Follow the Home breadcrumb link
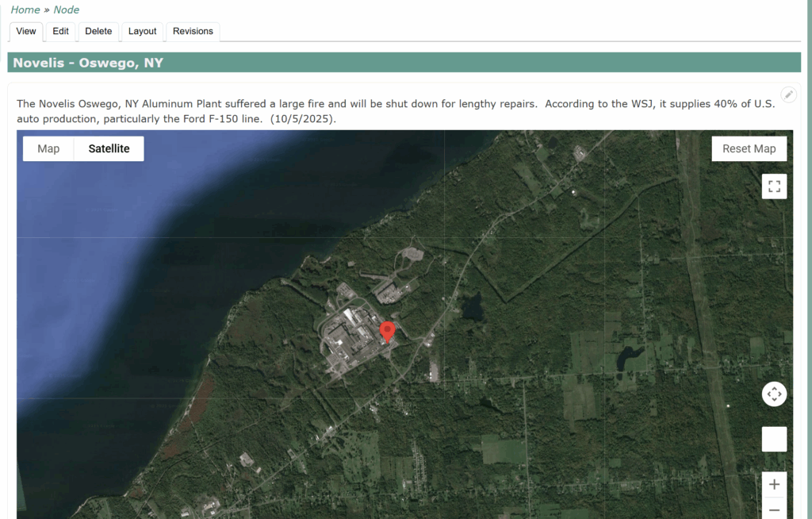The image size is (812, 519). pyautogui.click(x=25, y=10)
